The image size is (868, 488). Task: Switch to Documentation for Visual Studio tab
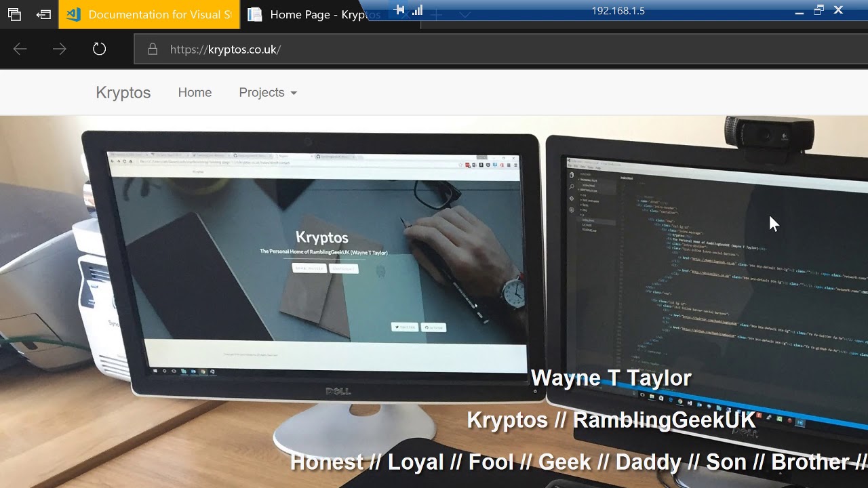tap(149, 14)
